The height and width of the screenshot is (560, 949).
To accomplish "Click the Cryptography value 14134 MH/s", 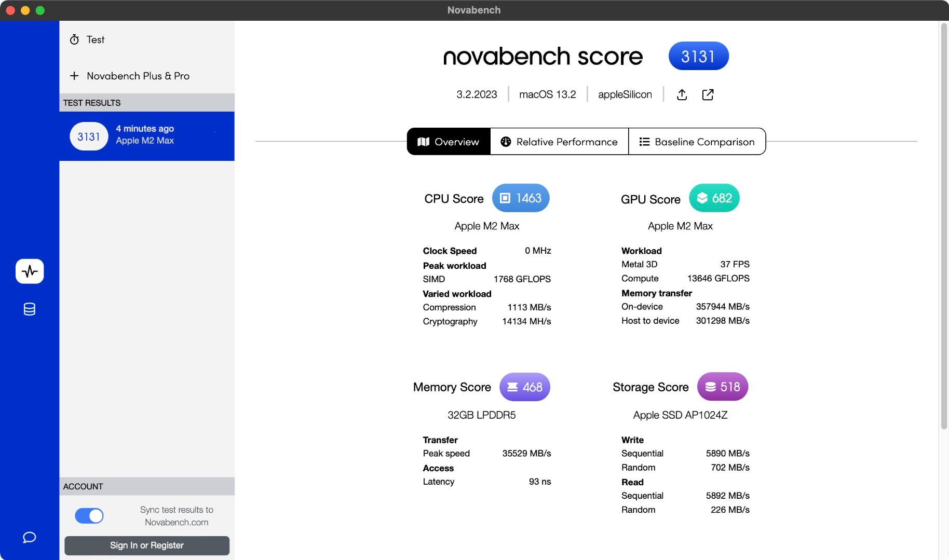I will pos(526,321).
